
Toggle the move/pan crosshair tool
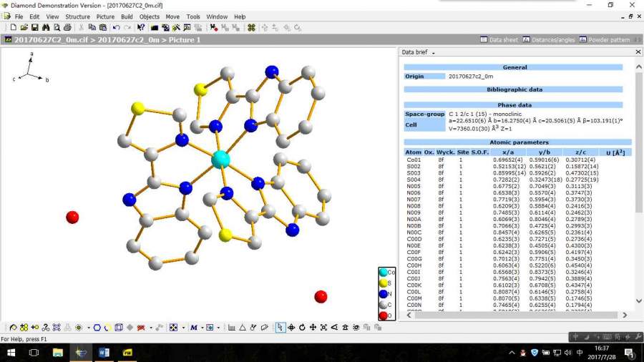tap(291, 327)
